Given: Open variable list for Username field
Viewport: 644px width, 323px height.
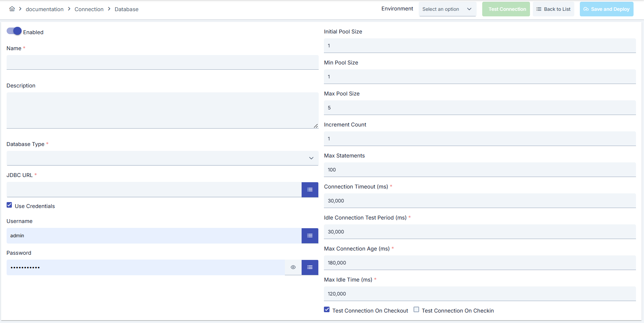Looking at the screenshot, I should pyautogui.click(x=310, y=236).
